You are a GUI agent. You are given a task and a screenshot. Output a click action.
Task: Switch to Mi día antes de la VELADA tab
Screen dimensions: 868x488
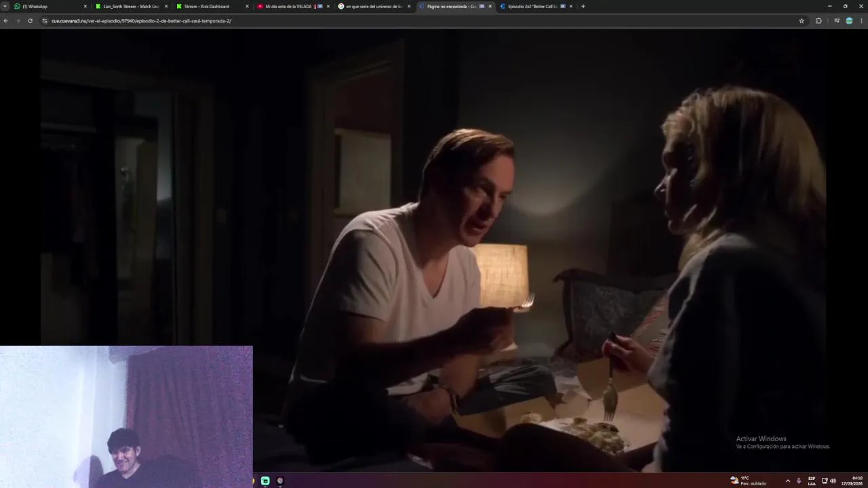pos(293,6)
